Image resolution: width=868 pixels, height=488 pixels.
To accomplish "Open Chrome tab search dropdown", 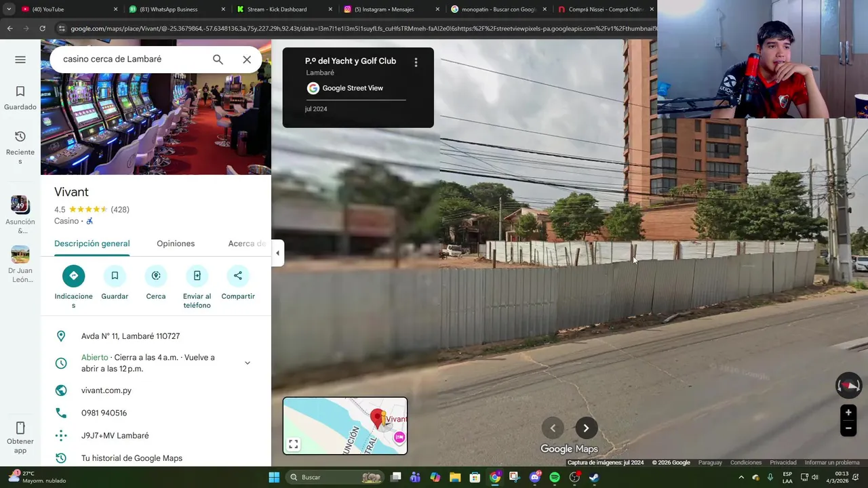I will coord(9,9).
